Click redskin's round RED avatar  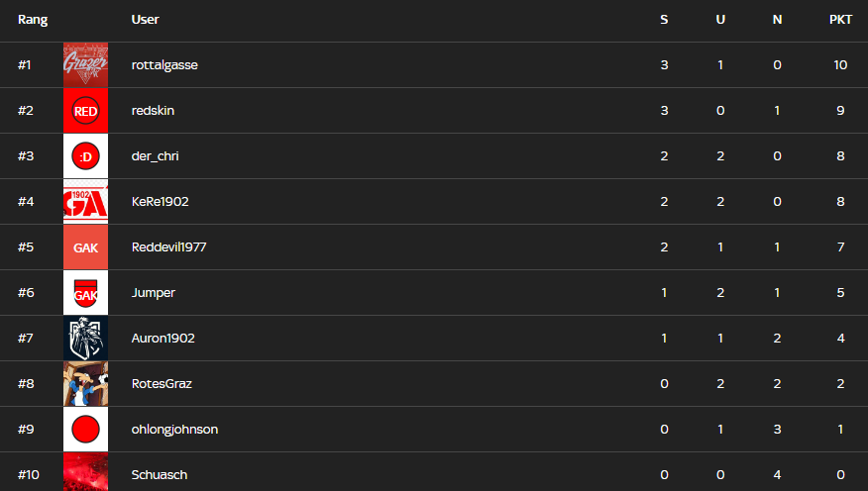85,111
